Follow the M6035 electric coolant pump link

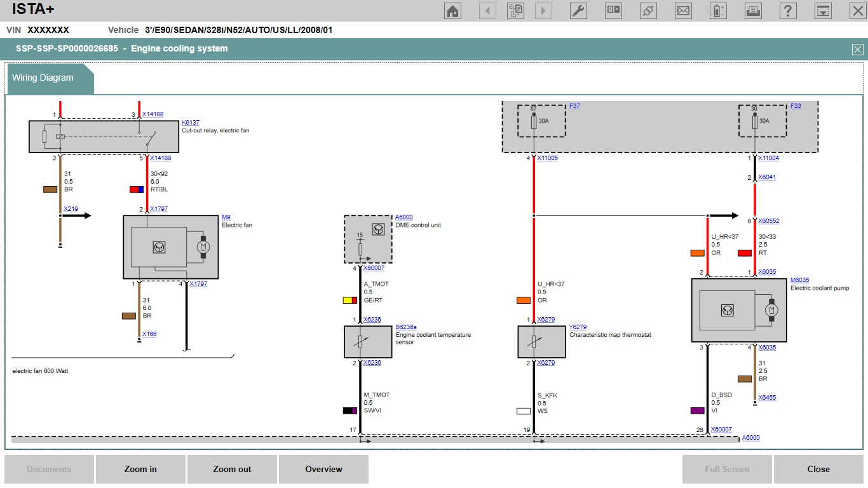(799, 280)
